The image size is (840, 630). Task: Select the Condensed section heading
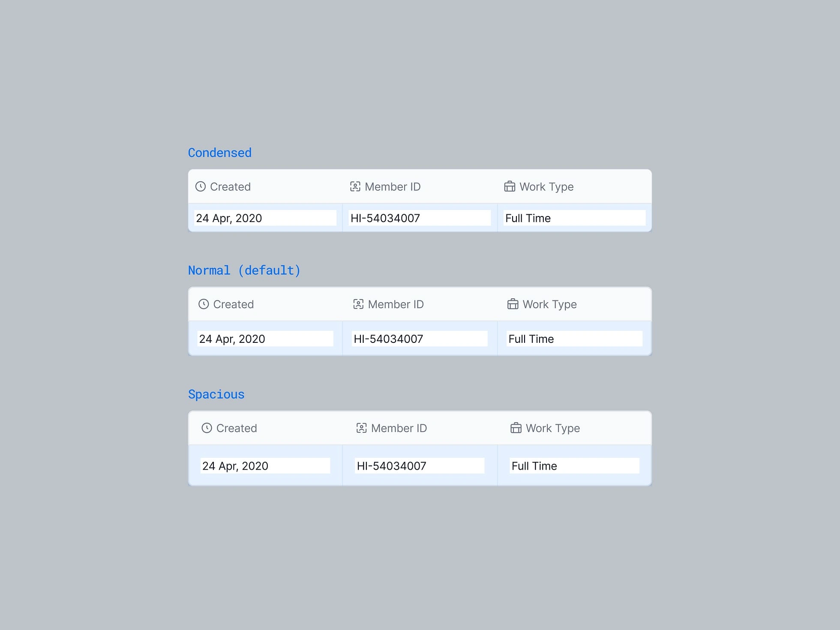(x=220, y=153)
